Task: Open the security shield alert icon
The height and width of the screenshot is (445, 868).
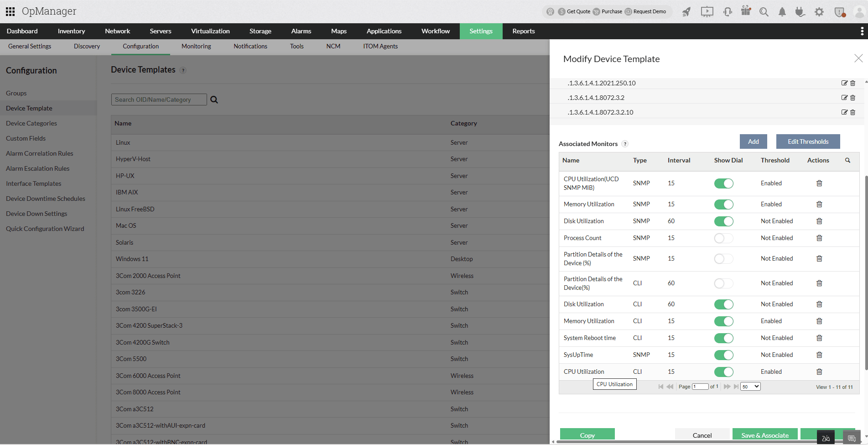Action: pos(839,12)
